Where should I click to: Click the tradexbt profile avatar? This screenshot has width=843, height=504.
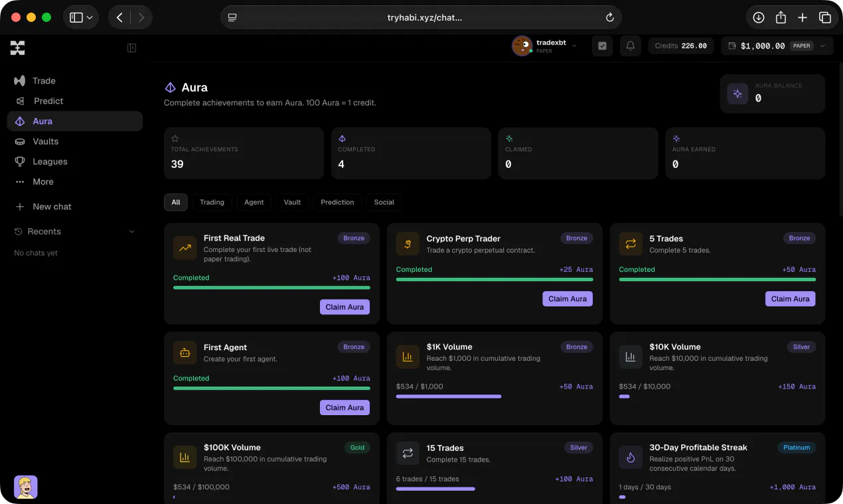click(x=522, y=46)
